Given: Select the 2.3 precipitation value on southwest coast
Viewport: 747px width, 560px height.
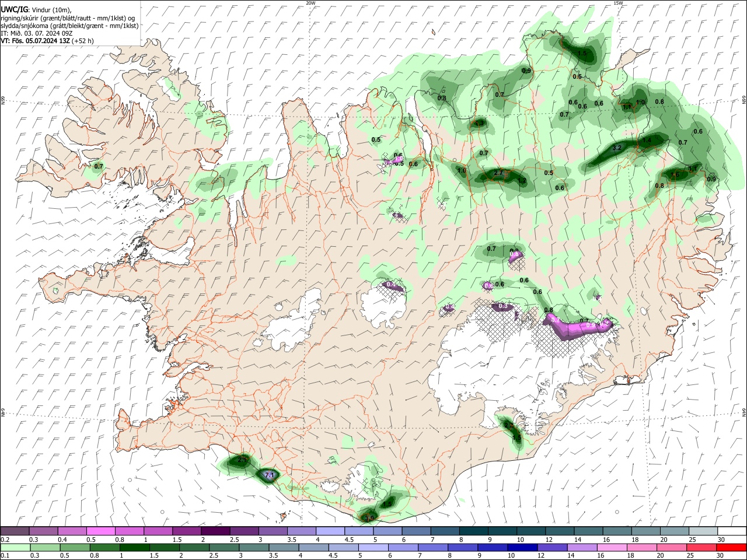Looking at the screenshot, I should click(x=243, y=460).
